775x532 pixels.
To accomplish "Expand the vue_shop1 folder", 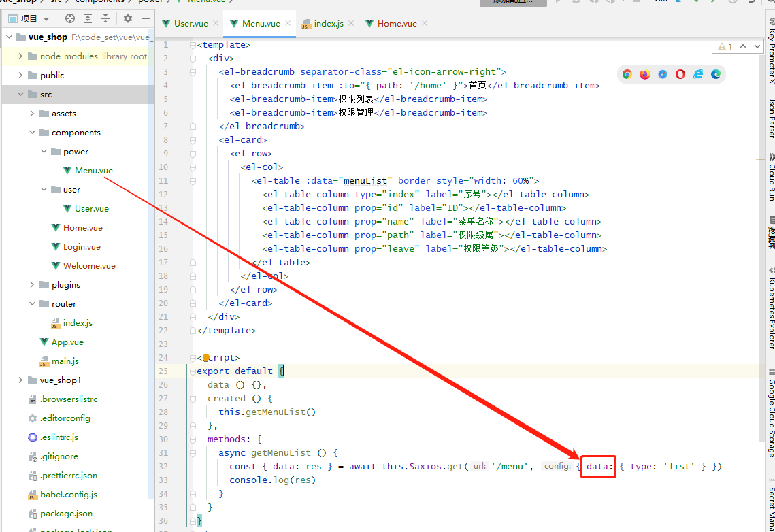I will (20, 380).
